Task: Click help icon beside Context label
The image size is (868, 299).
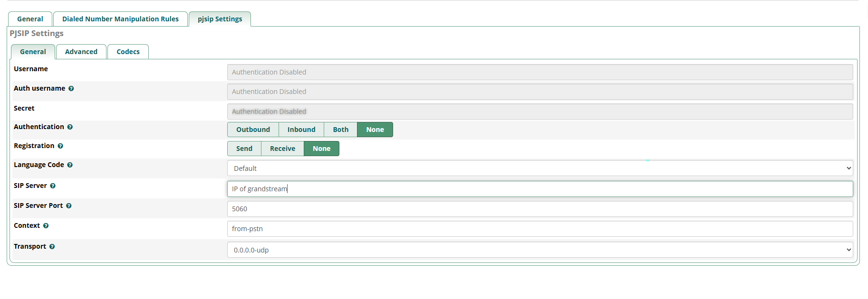Action: click(x=46, y=226)
